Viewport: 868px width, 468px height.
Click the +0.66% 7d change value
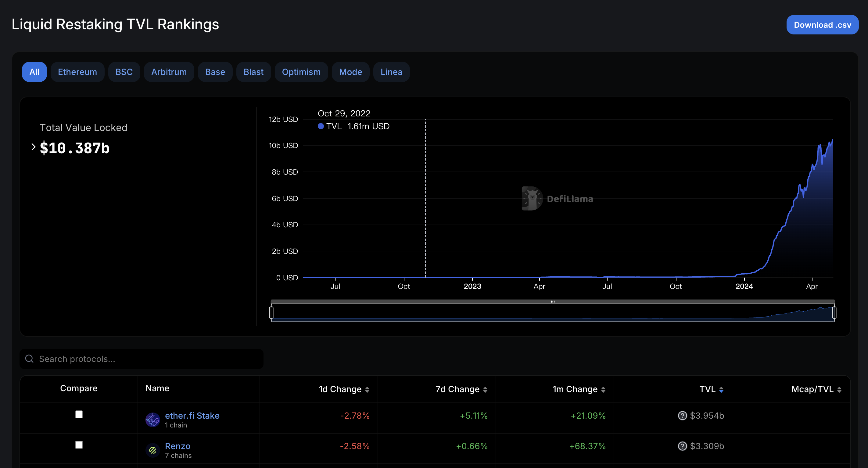click(472, 446)
